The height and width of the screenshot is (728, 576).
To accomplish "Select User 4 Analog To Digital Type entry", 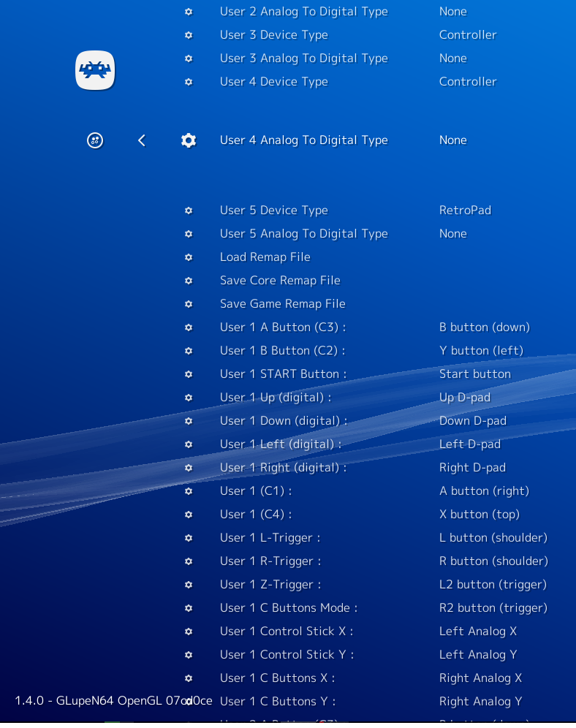I will [x=303, y=140].
